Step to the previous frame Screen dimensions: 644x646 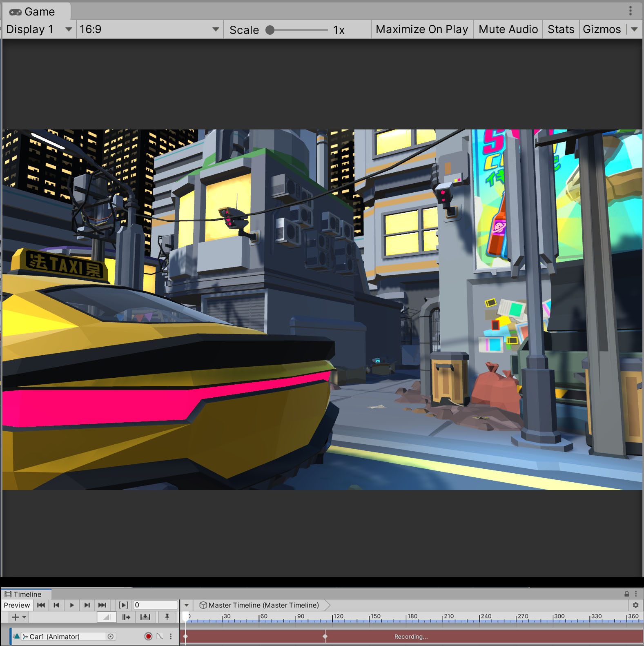click(x=56, y=605)
